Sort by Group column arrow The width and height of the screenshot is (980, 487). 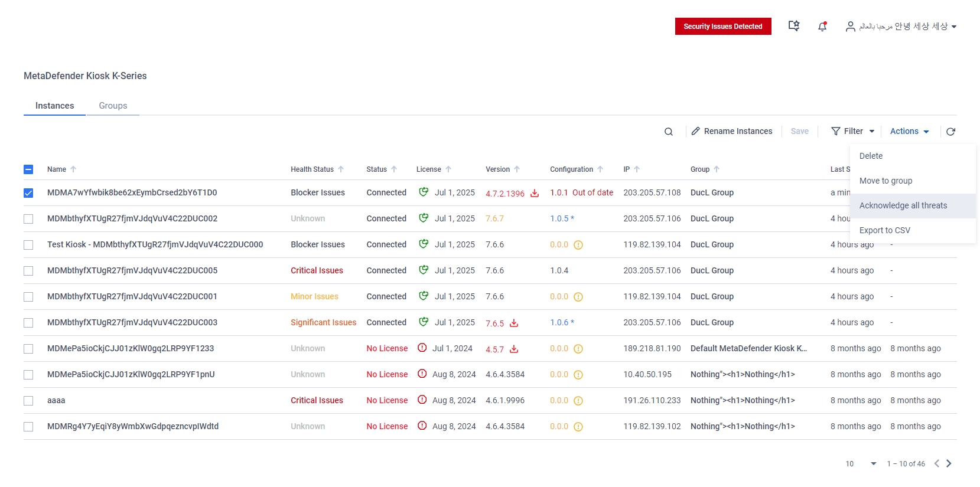(x=717, y=169)
